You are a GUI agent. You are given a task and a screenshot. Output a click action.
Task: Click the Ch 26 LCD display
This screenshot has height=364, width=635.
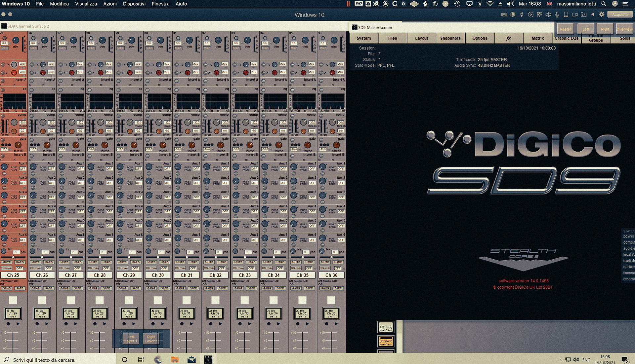tap(42, 313)
